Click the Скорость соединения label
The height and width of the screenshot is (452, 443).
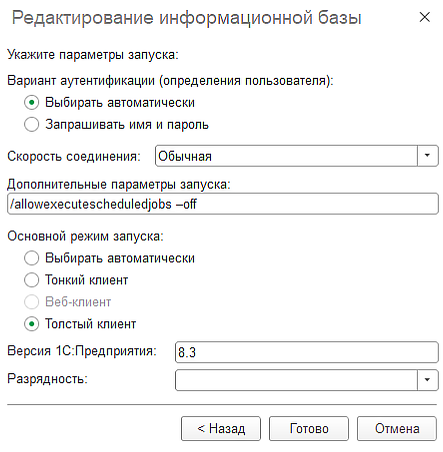pyautogui.click(x=74, y=156)
